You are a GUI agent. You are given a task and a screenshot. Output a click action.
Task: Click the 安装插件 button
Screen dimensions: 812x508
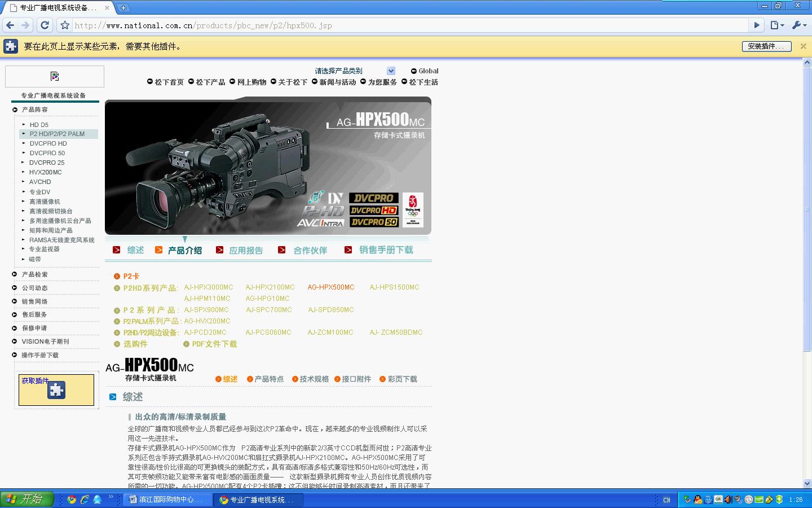(766, 46)
